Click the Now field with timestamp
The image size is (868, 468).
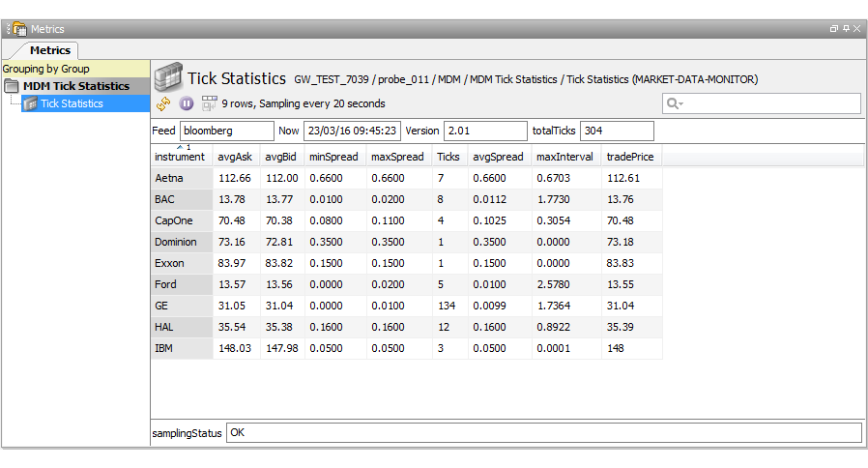352,131
